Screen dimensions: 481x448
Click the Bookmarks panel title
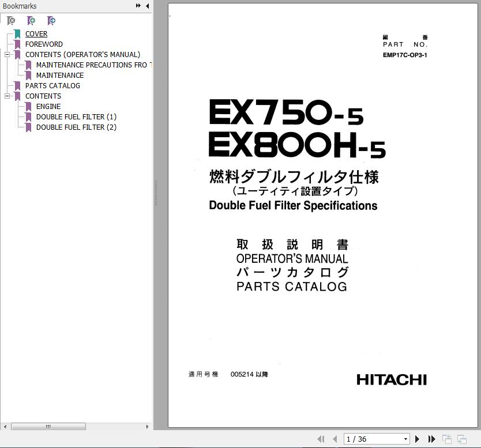[20, 6]
